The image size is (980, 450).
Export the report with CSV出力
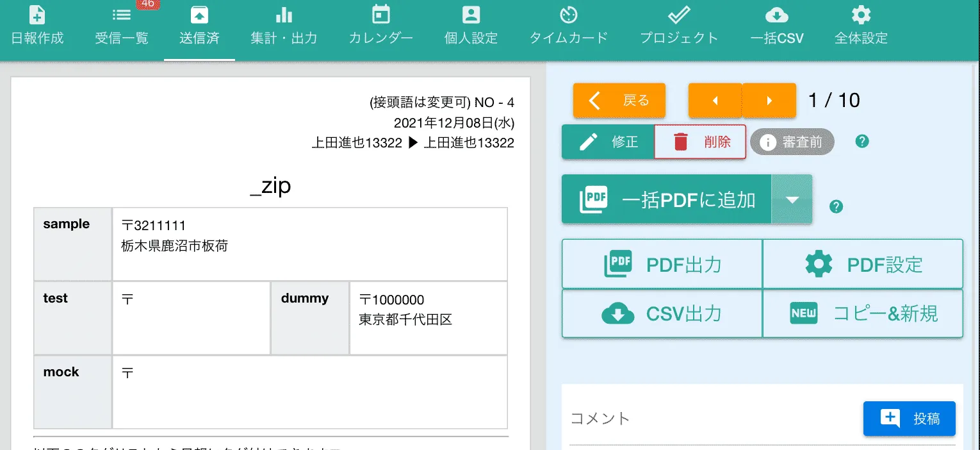661,313
